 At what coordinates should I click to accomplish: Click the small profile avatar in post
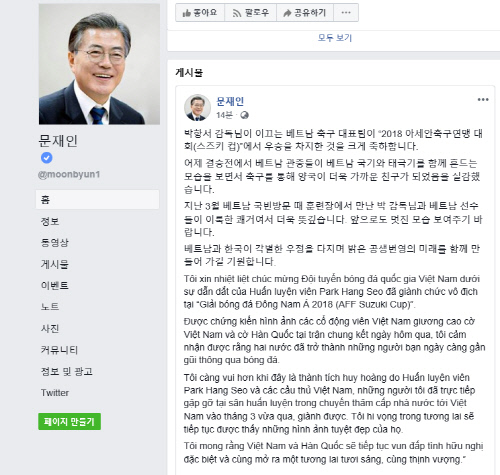197,107
